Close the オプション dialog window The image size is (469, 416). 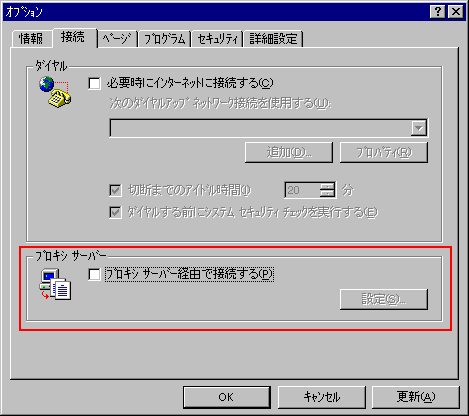[x=455, y=12]
